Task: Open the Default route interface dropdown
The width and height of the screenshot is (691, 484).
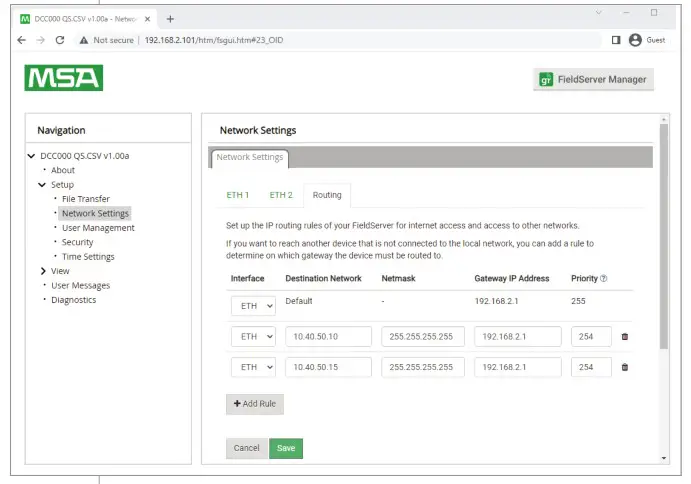Action: pos(253,306)
